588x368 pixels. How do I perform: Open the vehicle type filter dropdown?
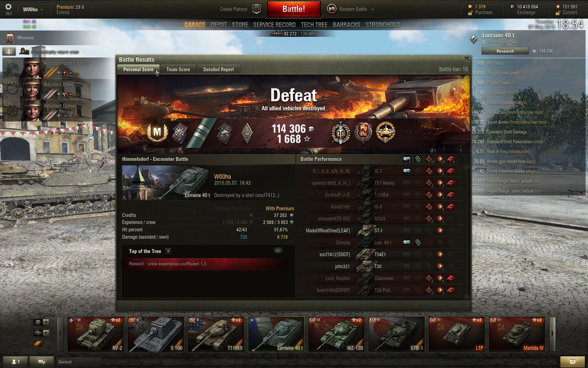pyautogui.click(x=41, y=333)
